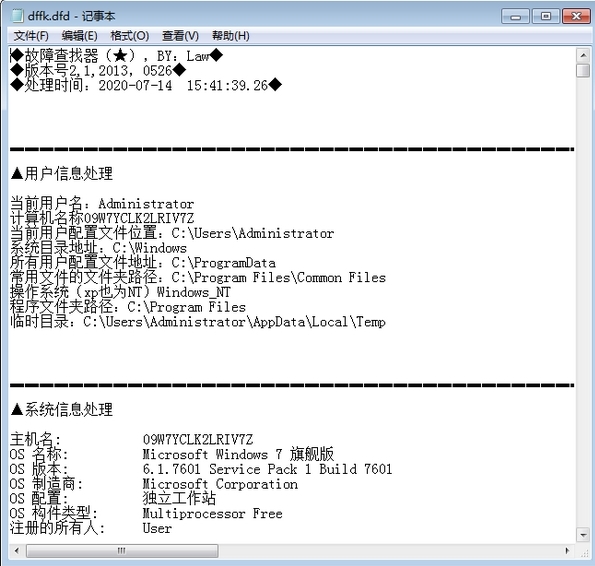
Task: Click the vertical scrollbar thumb
Action: tap(582, 71)
